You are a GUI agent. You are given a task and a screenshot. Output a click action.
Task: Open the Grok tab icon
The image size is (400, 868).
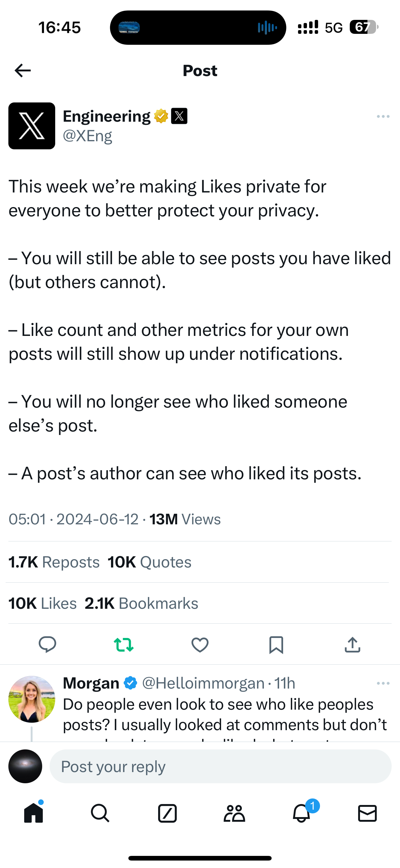(167, 813)
